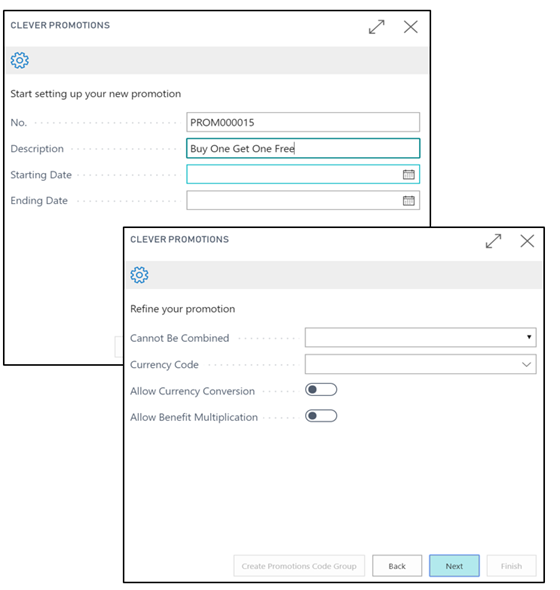Click the Back button

[397, 566]
